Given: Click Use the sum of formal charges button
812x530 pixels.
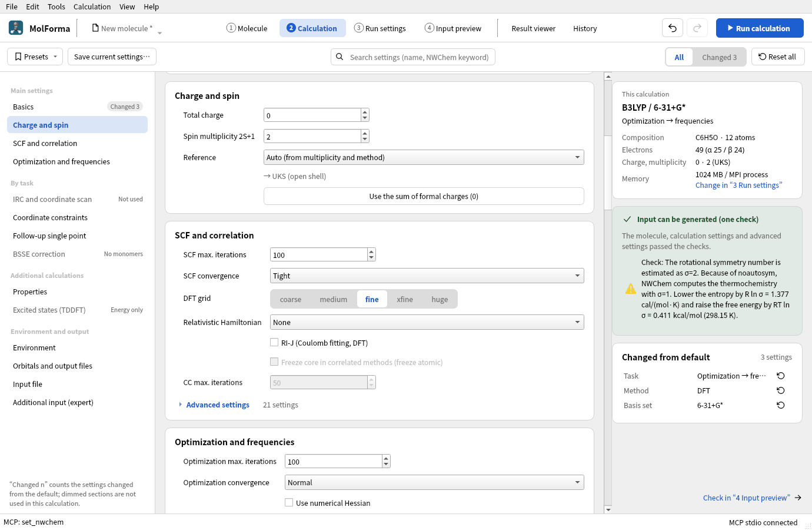Looking at the screenshot, I should 424,196.
